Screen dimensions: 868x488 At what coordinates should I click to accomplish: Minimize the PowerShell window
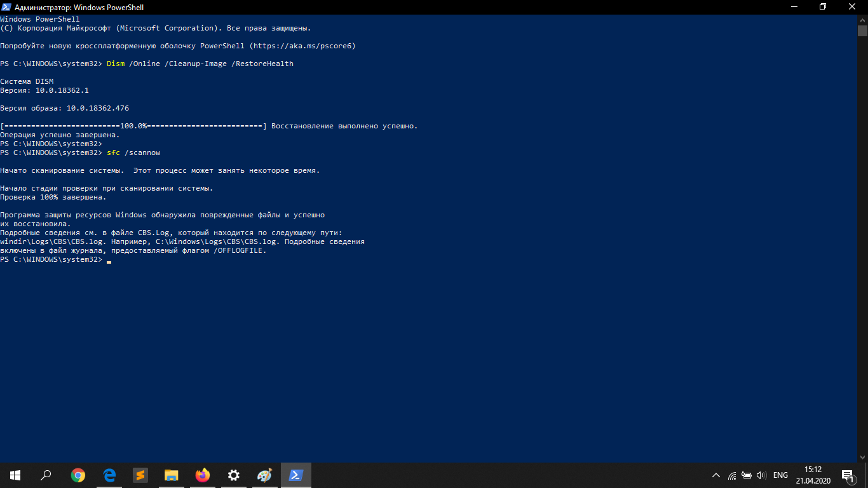pyautogui.click(x=794, y=7)
